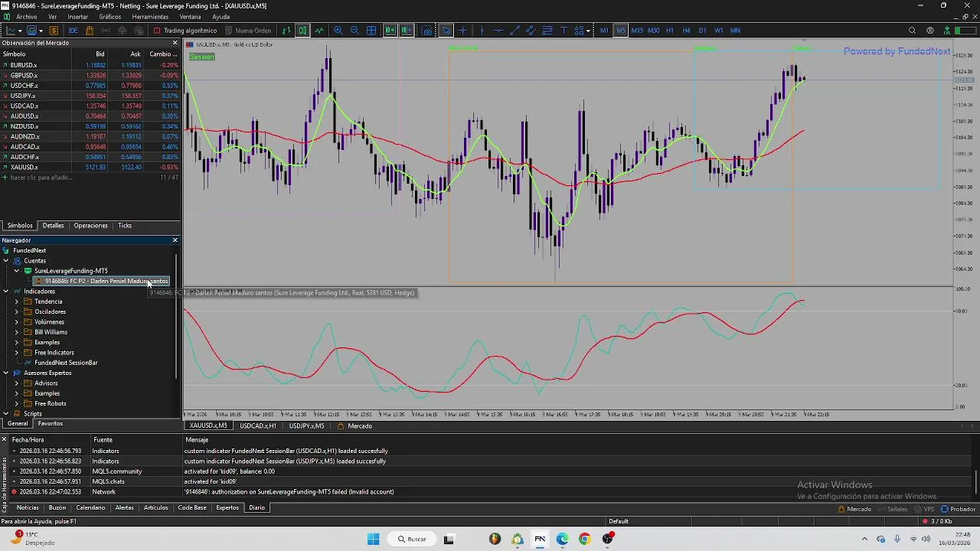Open the chart template dropdown arrow
The image size is (980, 551).
click(41, 31)
